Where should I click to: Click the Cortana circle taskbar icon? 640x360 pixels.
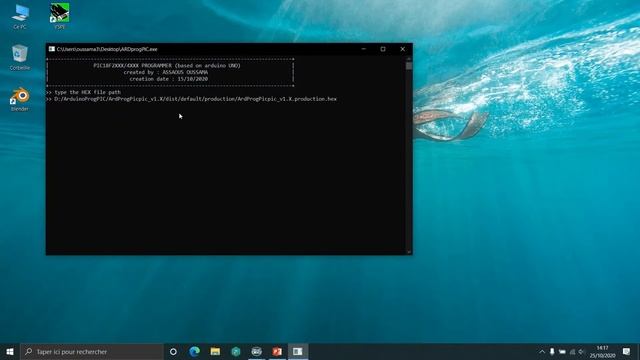pyautogui.click(x=173, y=351)
